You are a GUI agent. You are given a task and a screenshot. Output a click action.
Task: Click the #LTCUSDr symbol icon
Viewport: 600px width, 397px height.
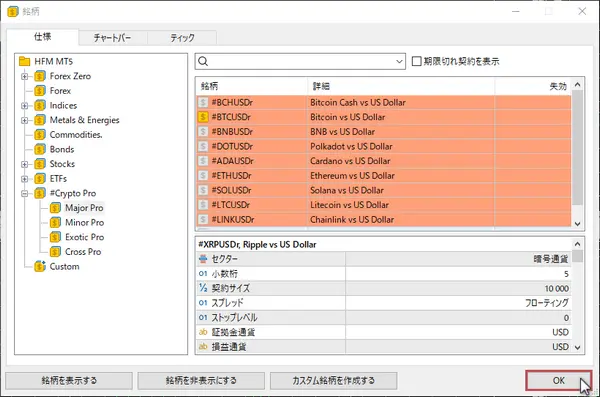click(203, 205)
